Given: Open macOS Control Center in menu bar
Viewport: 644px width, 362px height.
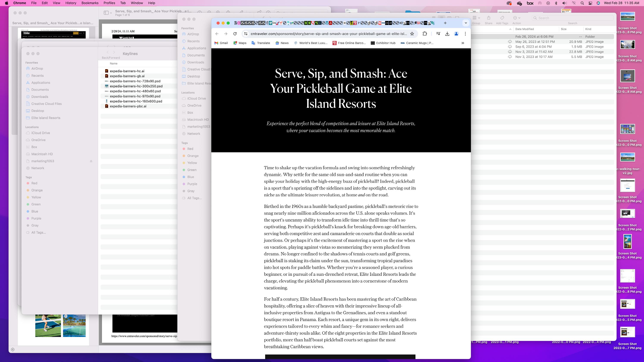Looking at the screenshot, I should [590, 3].
